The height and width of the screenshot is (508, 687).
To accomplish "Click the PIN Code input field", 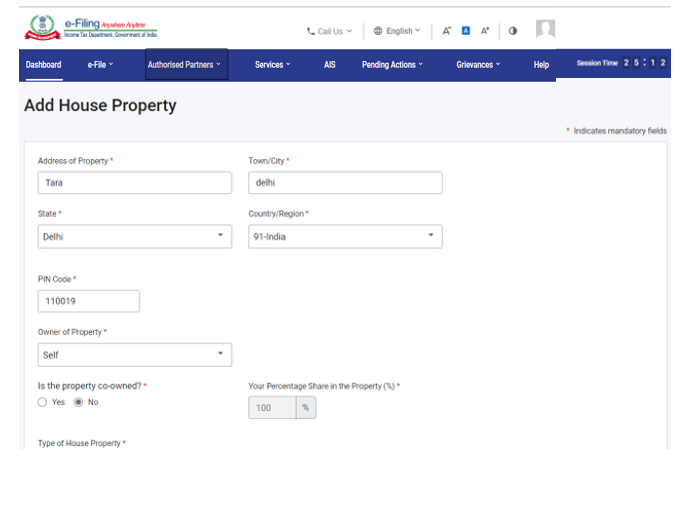I will click(x=88, y=301).
